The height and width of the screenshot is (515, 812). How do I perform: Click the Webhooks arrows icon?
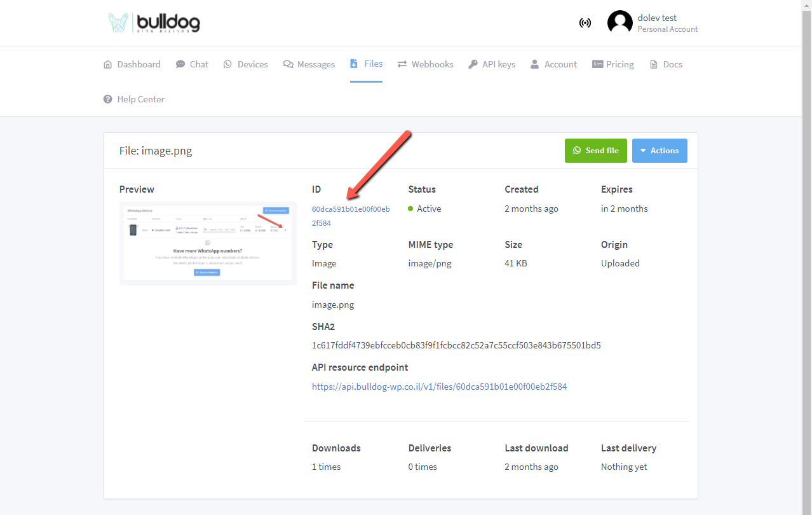coord(402,64)
